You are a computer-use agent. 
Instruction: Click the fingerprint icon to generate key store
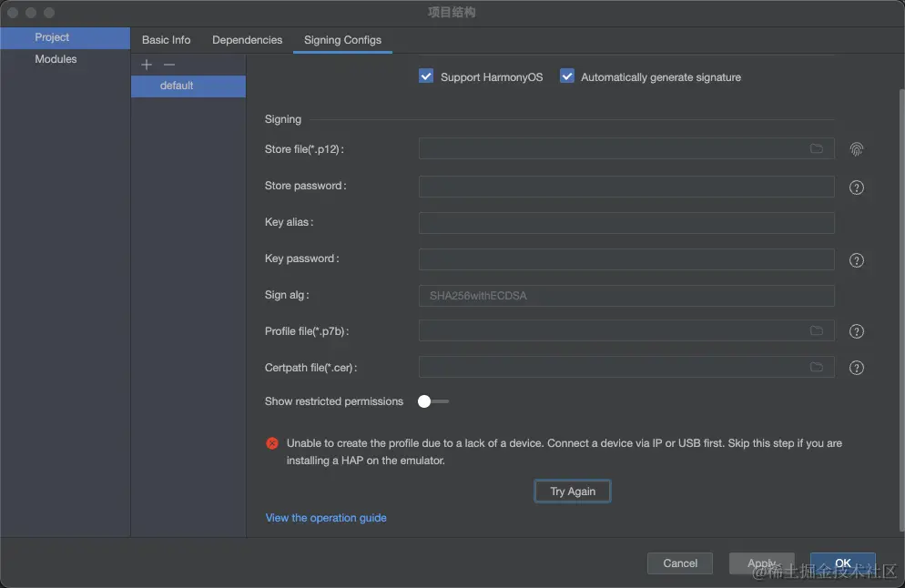(x=857, y=149)
